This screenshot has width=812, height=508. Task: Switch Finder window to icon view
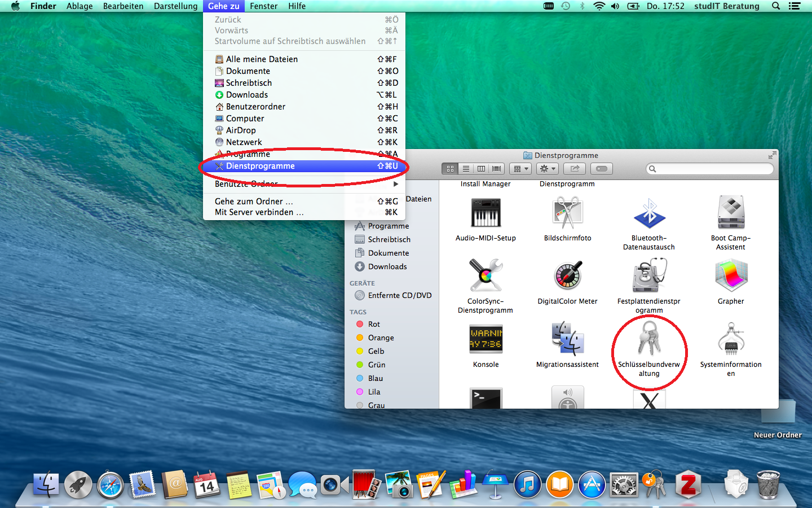coord(450,169)
